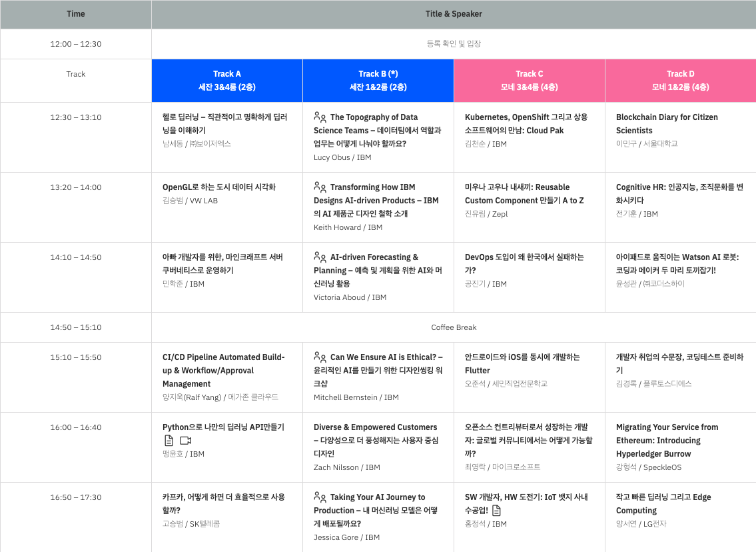
Task: Click the Title & Speaker column header
Action: click(x=454, y=14)
